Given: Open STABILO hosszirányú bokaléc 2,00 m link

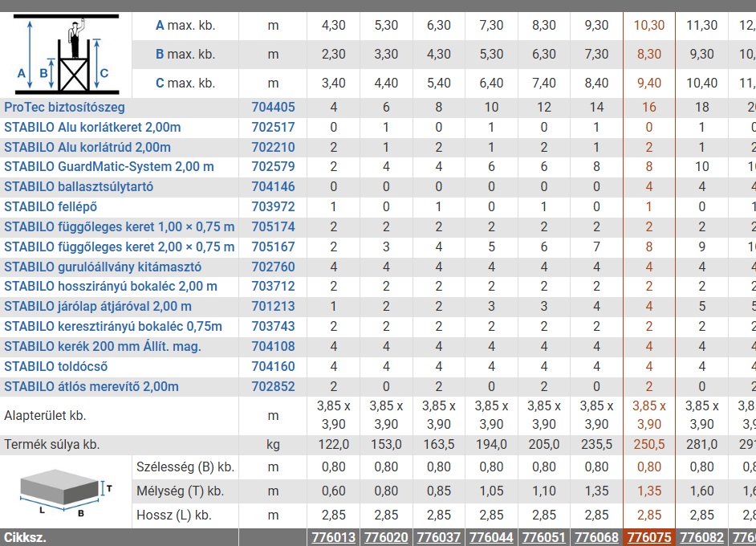Looking at the screenshot, I should coord(111,286).
